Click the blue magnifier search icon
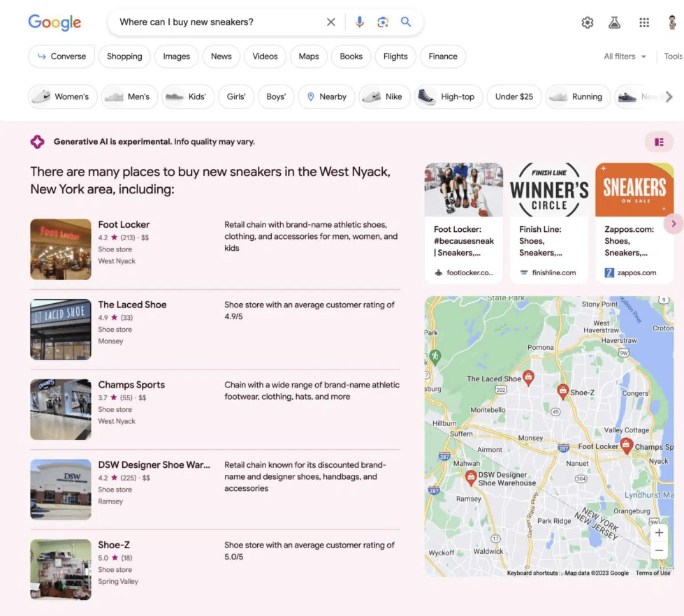Viewport: 684px width, 616px height. pyautogui.click(x=406, y=22)
